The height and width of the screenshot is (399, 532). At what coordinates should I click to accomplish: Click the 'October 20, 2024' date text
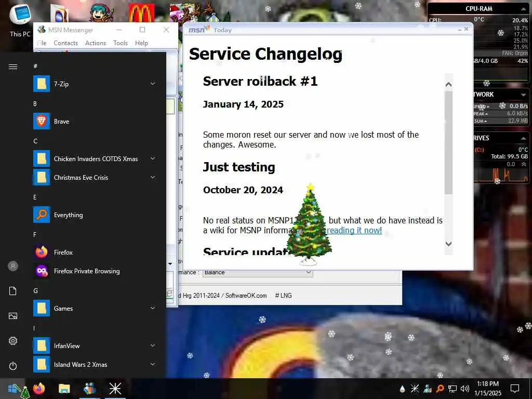243,190
